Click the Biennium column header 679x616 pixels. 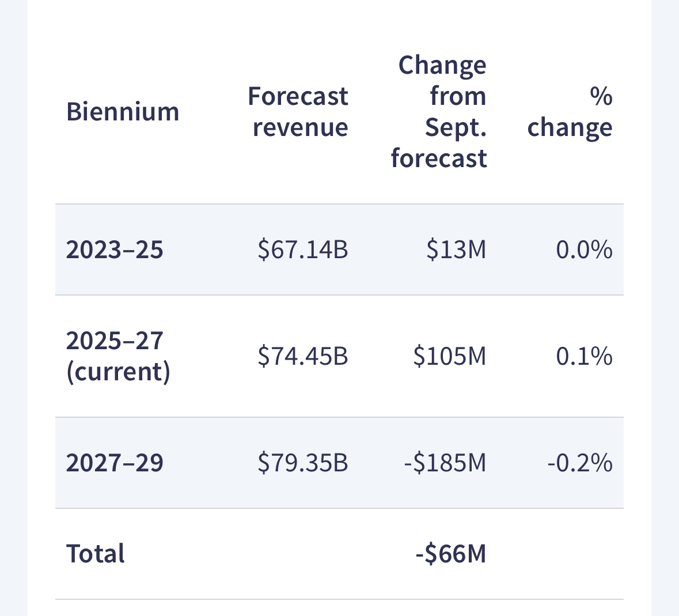click(x=123, y=111)
